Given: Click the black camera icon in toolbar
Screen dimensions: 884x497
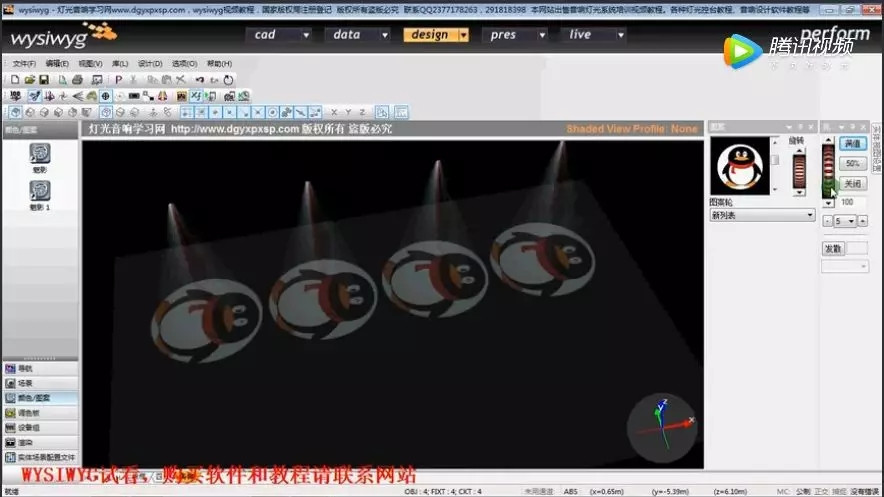Looking at the screenshot, I should coord(134,96).
